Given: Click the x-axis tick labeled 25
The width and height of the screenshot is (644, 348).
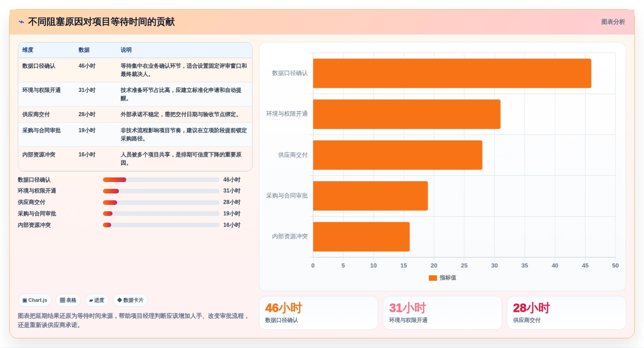Looking at the screenshot, I should [x=464, y=266].
